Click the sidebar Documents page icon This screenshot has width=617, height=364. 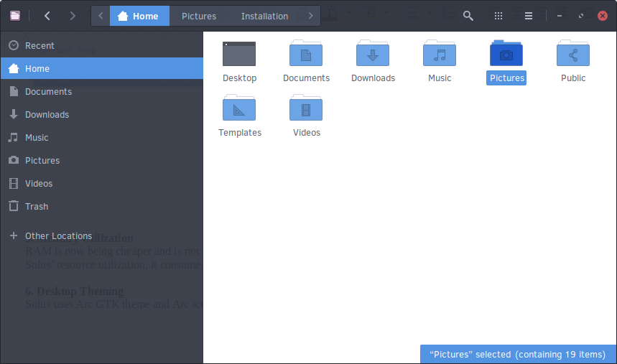point(14,91)
